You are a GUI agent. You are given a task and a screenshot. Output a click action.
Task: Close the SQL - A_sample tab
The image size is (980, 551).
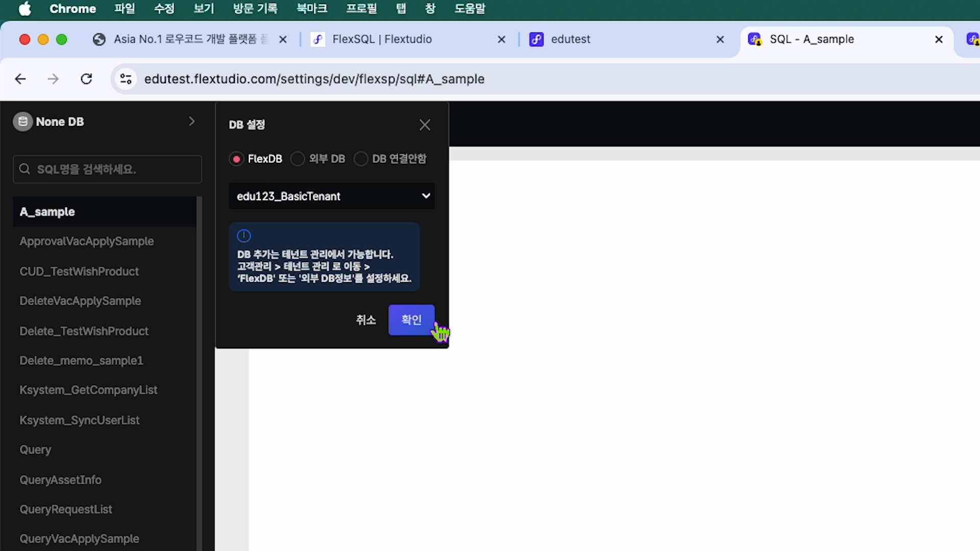[x=938, y=39]
